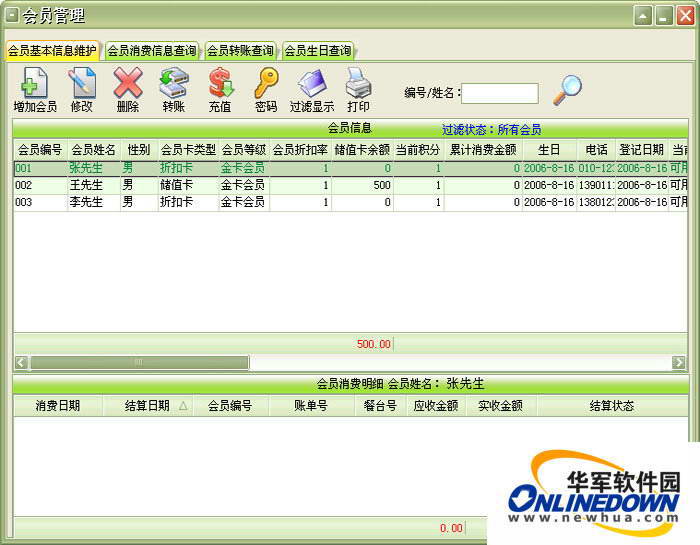Click the 登记日期 column header
This screenshot has width=700, height=545.
pos(642,150)
